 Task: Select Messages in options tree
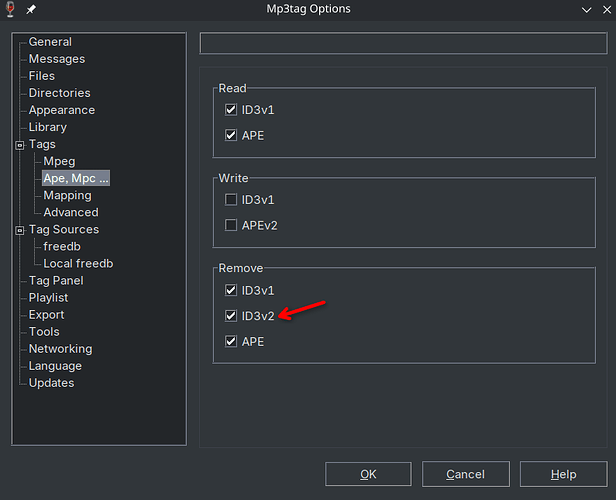tap(57, 59)
